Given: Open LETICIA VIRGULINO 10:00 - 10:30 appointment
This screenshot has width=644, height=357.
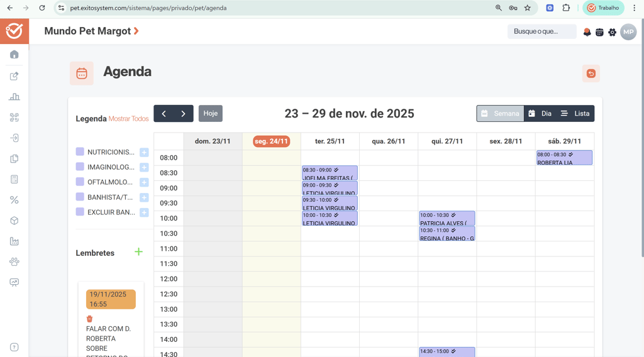Looking at the screenshot, I should [330, 218].
